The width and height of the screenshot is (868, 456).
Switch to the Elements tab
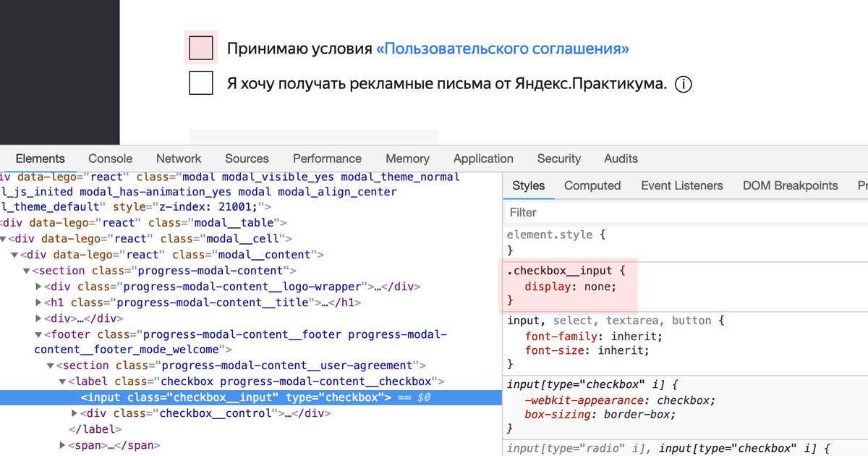click(x=40, y=159)
